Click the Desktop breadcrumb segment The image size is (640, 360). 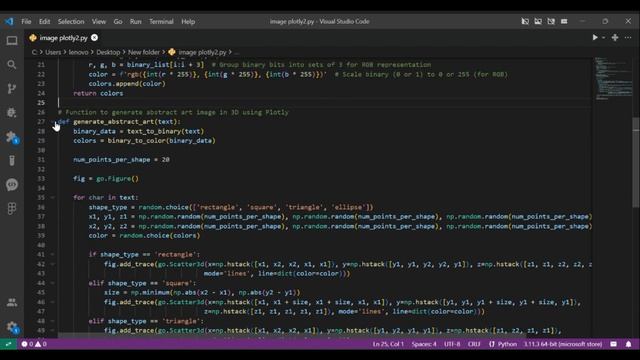[108, 52]
